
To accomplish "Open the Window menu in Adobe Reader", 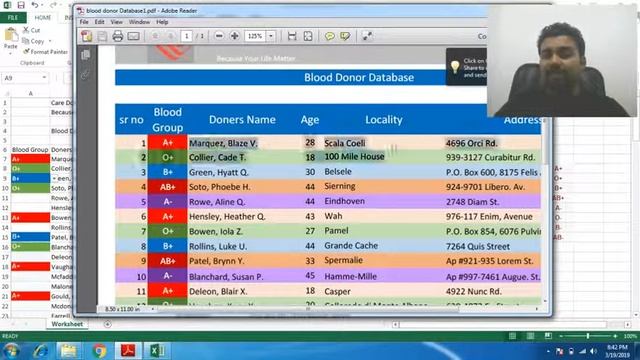I will 139,22.
